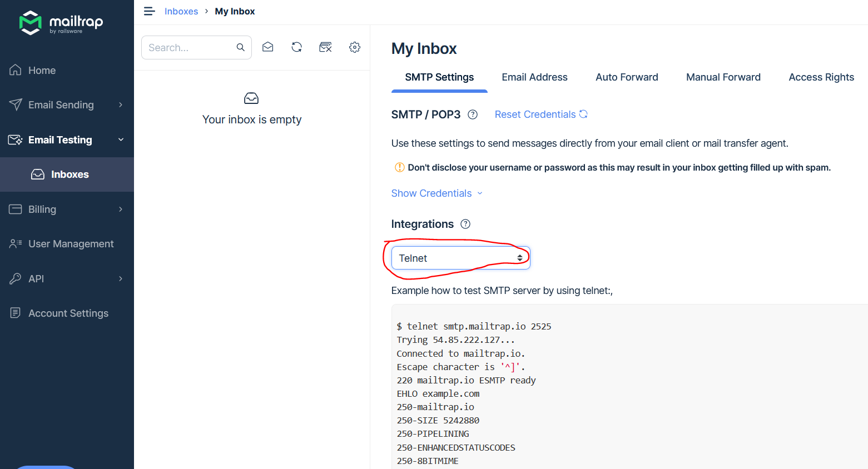Switch to the Email Address tab
The width and height of the screenshot is (868, 469).
(x=534, y=77)
